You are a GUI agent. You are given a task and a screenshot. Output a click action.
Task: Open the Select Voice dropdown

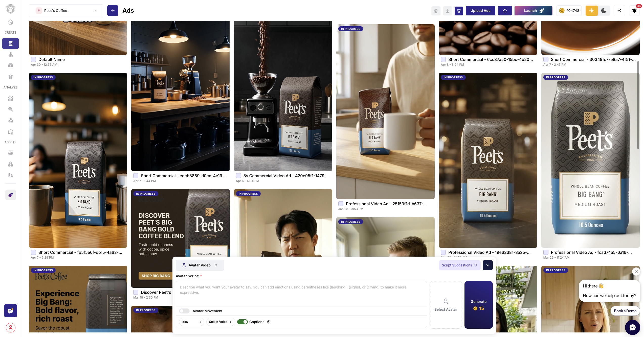220,322
